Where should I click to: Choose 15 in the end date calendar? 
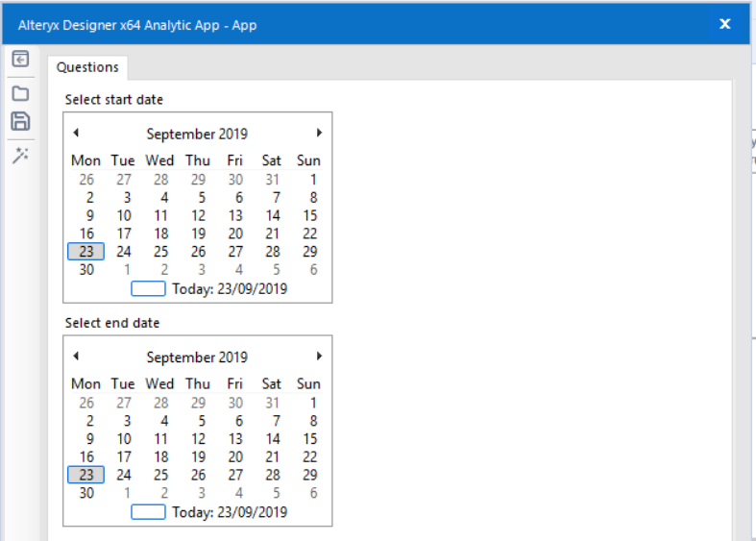(x=309, y=439)
